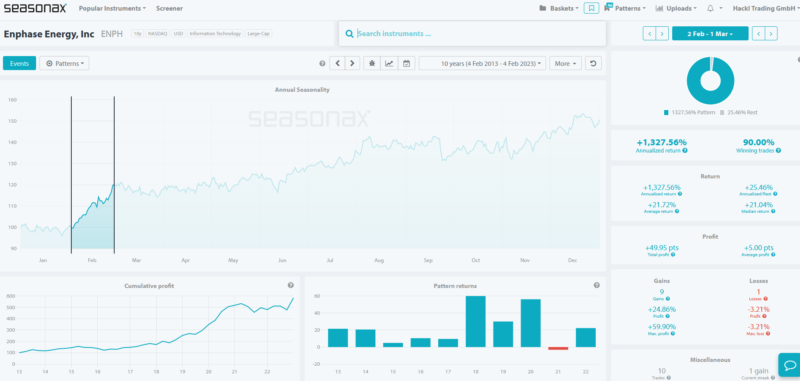800x381 pixels.
Task: Click the +1,327.56% annualized return headline
Action: click(662, 142)
